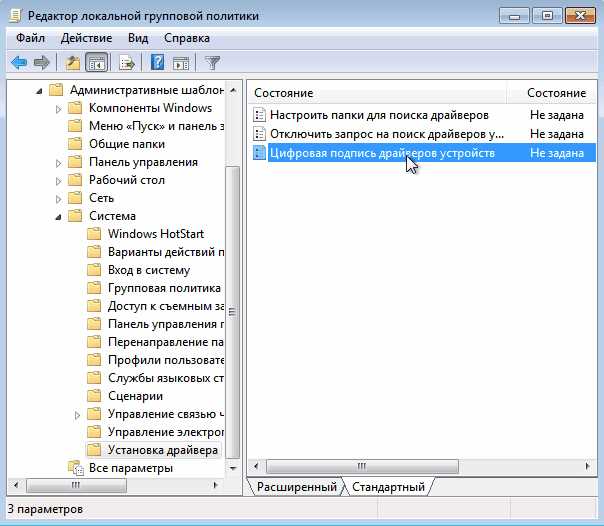
Task: Click the tree pane vertical scrollbar thumb
Action: pos(232,312)
